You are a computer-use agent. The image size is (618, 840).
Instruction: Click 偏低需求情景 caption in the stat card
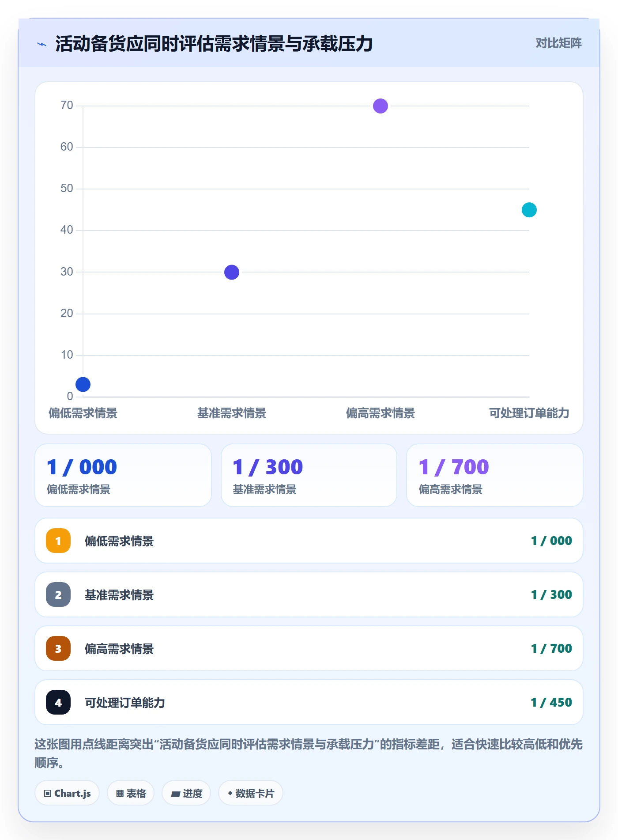pyautogui.click(x=79, y=489)
